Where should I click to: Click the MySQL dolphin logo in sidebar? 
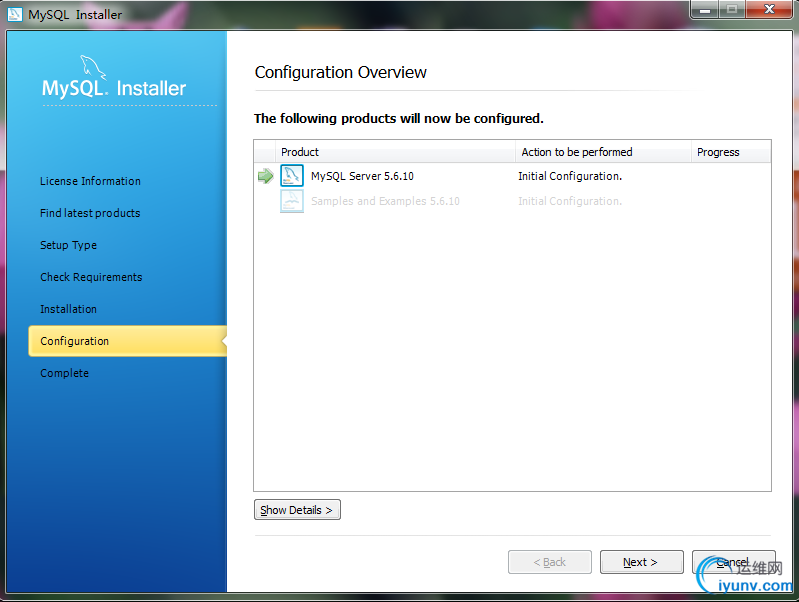coord(93,67)
